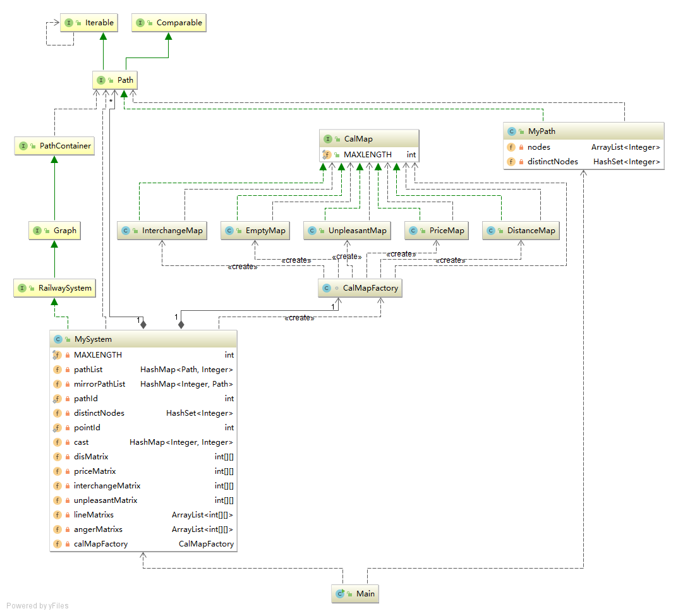Click the class icon on MySystem header
Viewport: 678px width, 616px height.
coord(58,339)
